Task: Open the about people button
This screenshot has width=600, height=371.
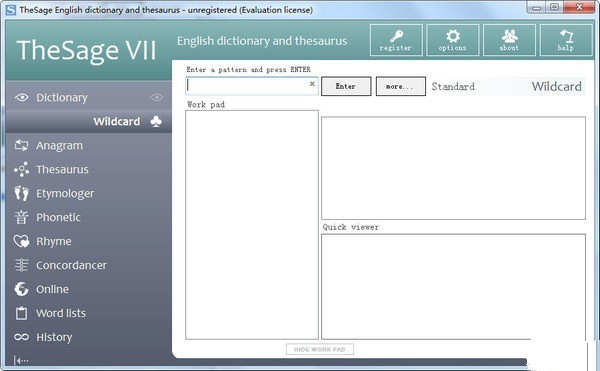Action: click(509, 40)
